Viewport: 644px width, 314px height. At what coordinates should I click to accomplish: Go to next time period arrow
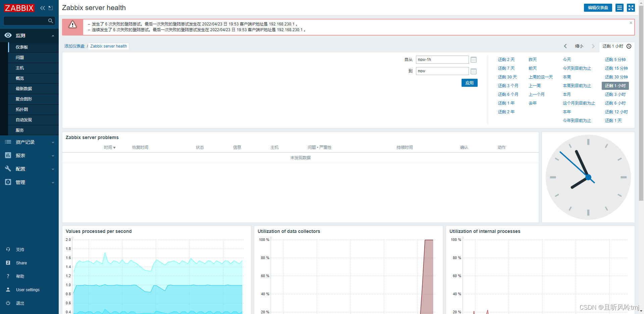593,46
